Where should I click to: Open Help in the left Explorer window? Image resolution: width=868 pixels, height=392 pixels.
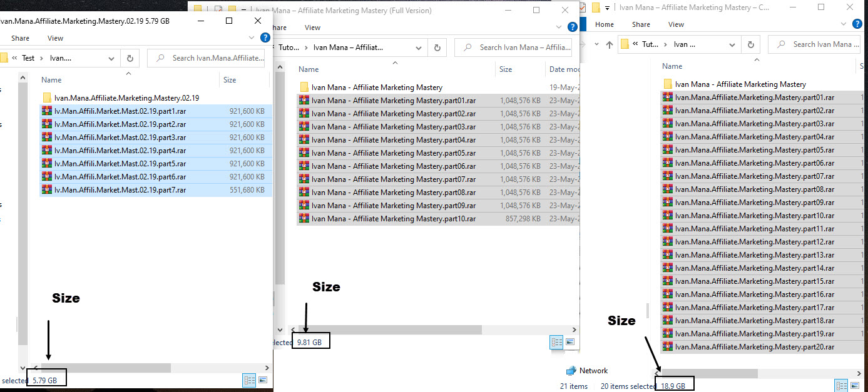[265, 38]
